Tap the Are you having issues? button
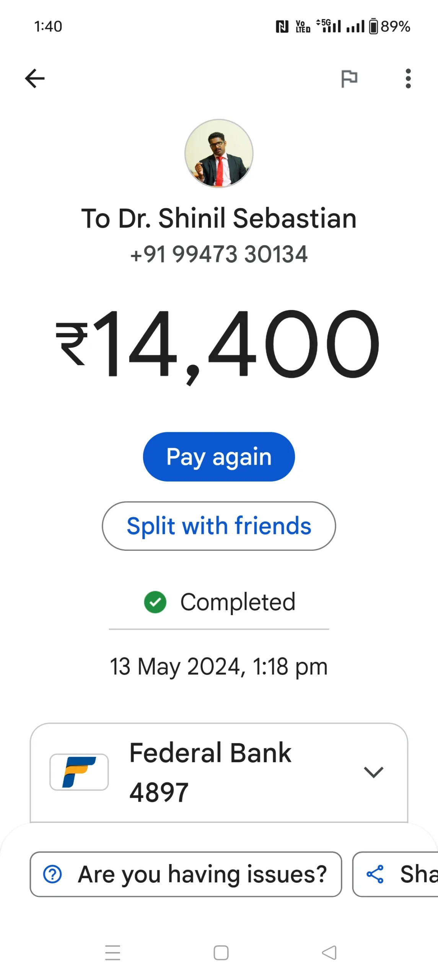This screenshot has width=438, height=980. point(186,874)
